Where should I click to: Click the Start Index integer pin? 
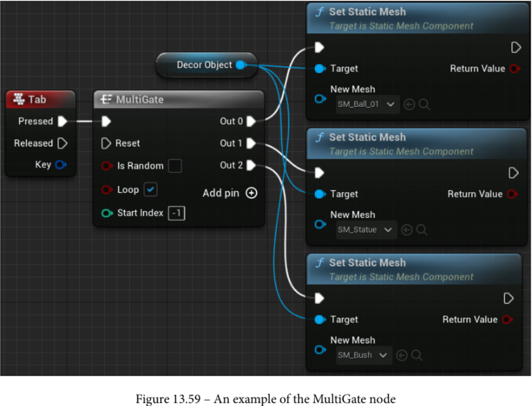(107, 213)
